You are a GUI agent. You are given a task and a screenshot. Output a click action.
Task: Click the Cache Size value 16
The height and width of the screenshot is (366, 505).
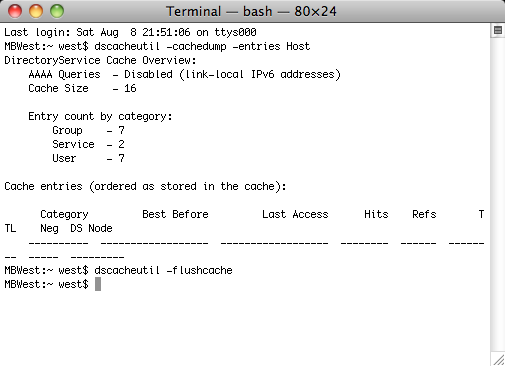[x=130, y=88]
